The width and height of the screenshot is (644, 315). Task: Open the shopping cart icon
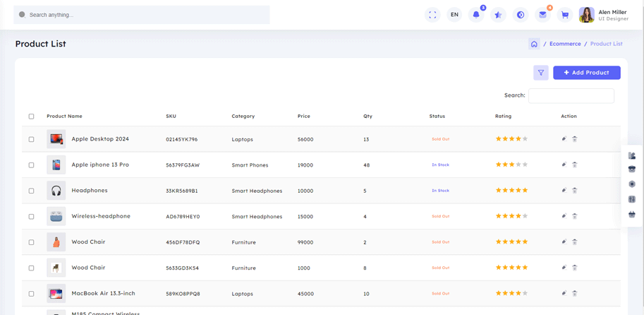tap(564, 15)
